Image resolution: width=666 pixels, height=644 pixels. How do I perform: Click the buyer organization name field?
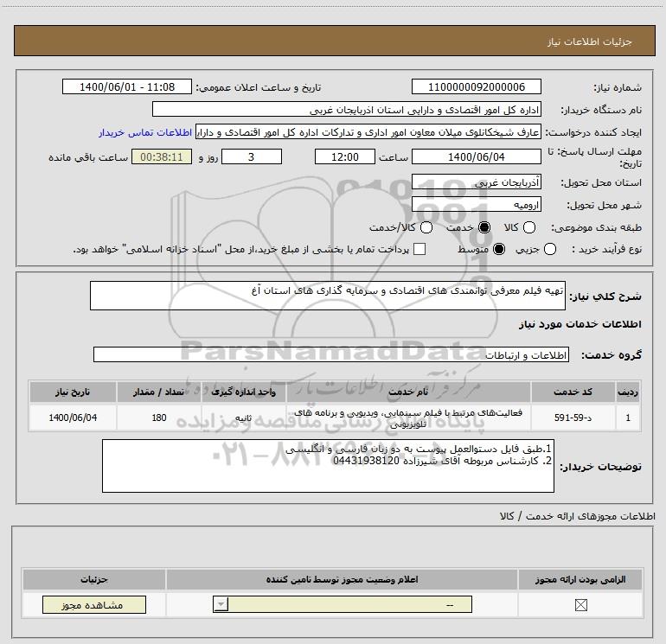pos(347,110)
